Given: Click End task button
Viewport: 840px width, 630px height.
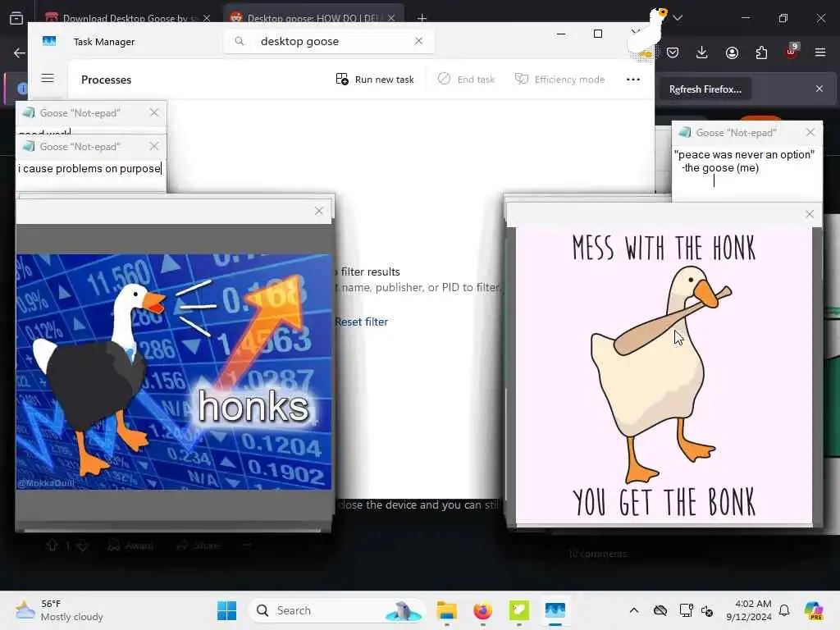Looking at the screenshot, I should tap(467, 80).
